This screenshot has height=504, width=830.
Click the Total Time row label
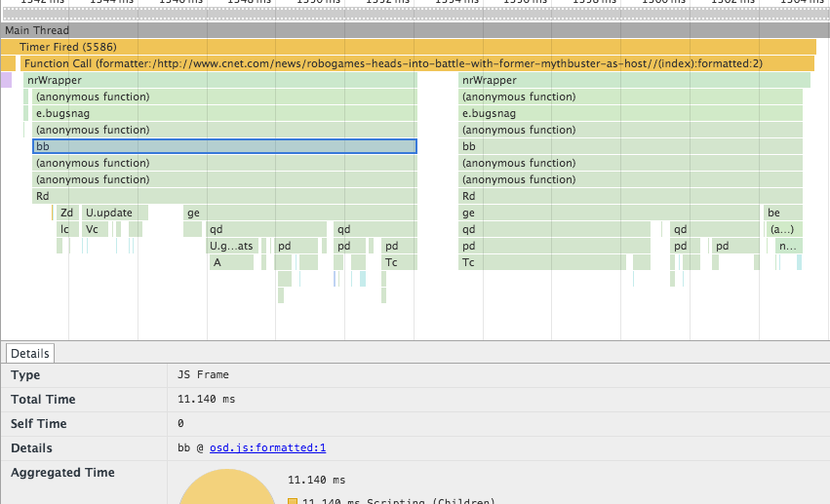coord(43,400)
